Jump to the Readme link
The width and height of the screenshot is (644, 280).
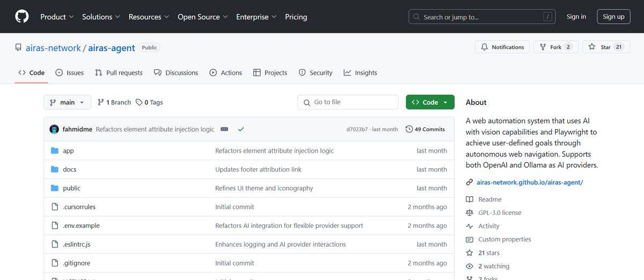(490, 199)
